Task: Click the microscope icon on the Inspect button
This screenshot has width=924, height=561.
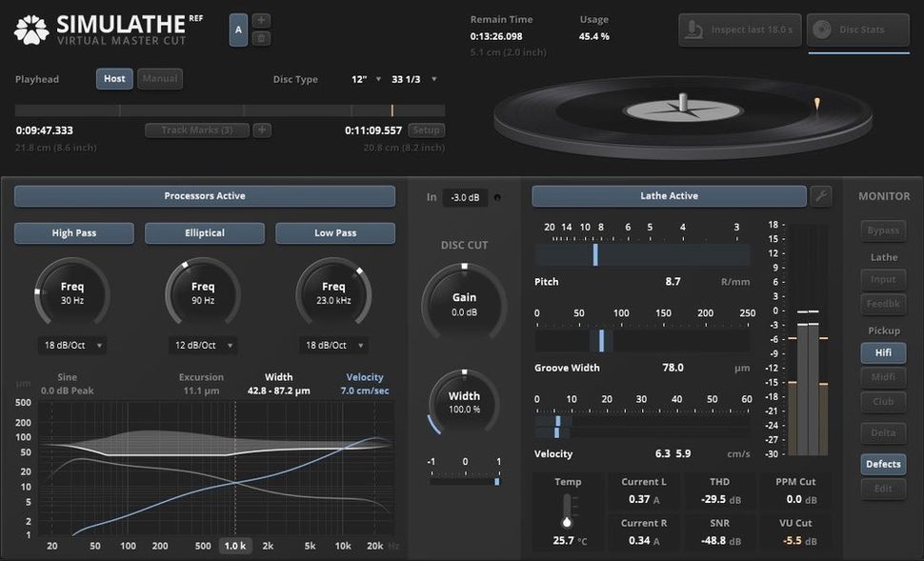Action: [x=691, y=30]
